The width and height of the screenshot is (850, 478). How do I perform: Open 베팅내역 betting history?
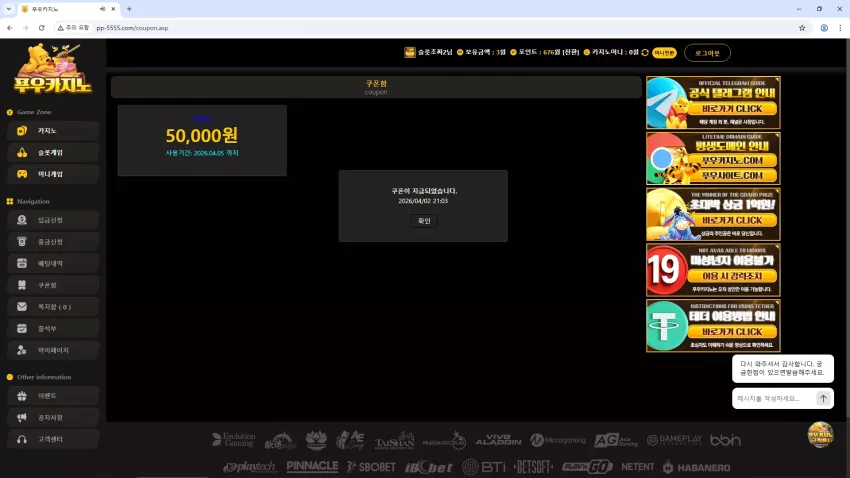53,263
